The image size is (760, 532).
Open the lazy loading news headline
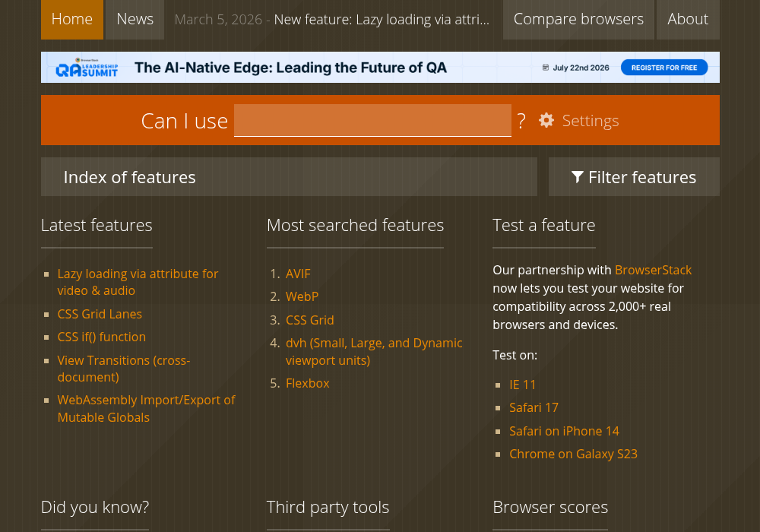coord(382,20)
